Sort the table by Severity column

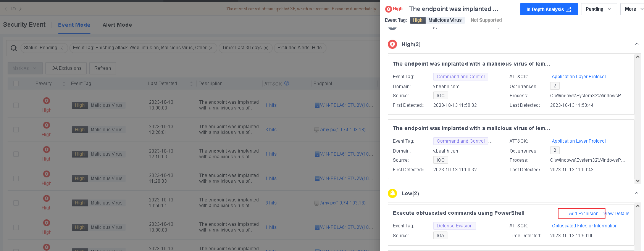tap(64, 84)
